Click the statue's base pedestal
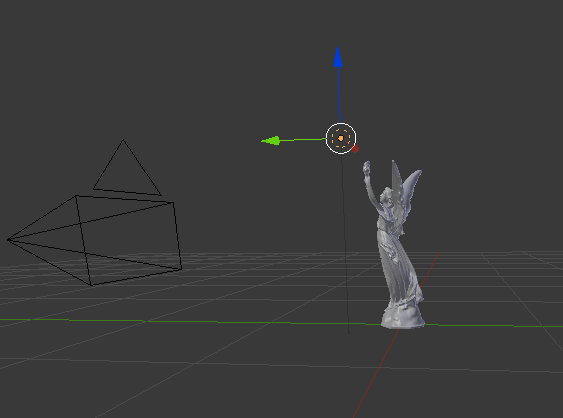563x418 pixels. click(403, 317)
